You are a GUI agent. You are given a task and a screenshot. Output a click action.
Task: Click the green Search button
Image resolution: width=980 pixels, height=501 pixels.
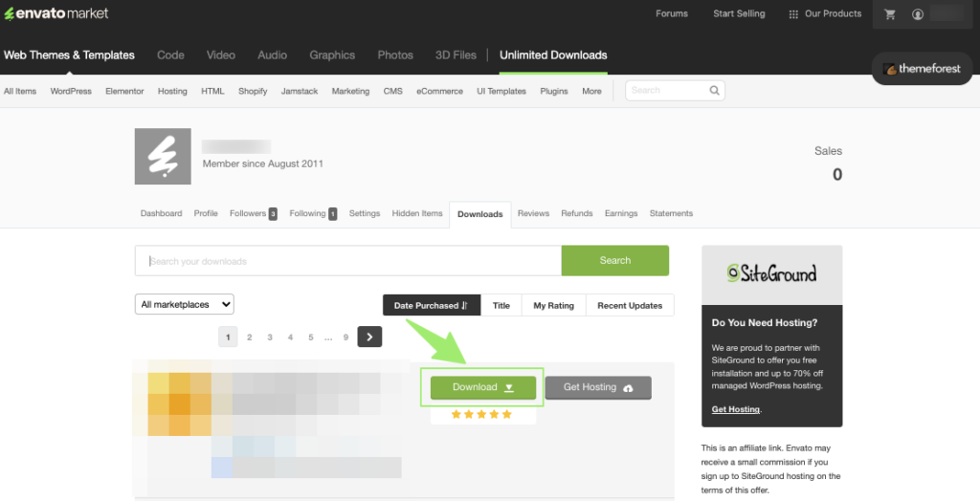pos(615,260)
